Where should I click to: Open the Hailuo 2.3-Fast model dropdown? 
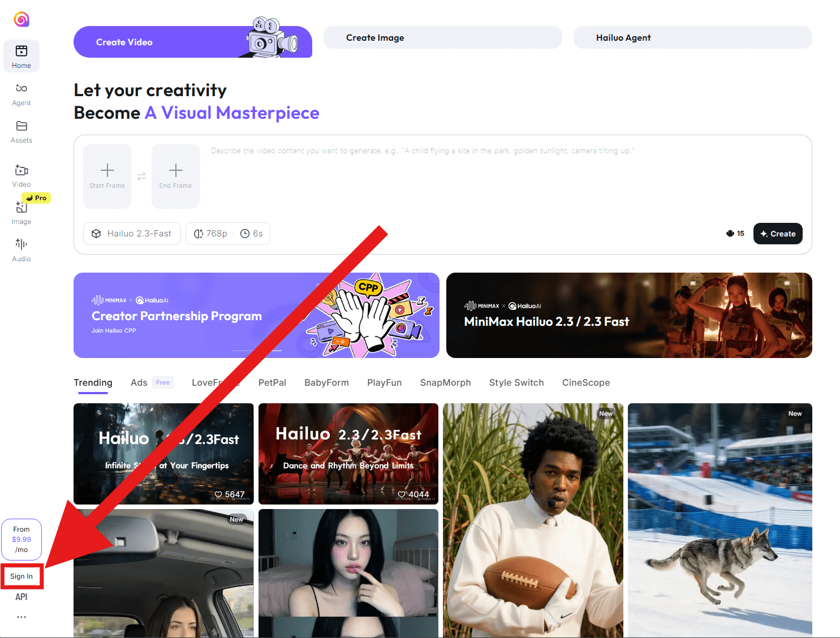pyautogui.click(x=132, y=234)
